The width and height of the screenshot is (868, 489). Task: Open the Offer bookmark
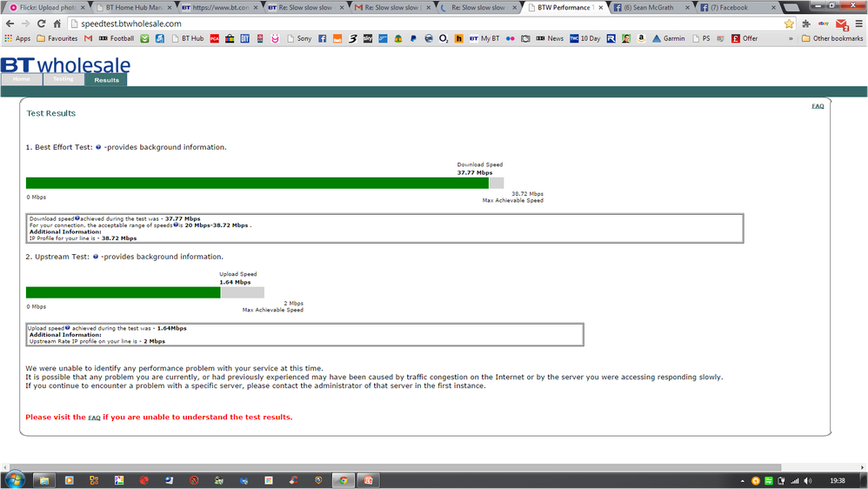click(744, 38)
